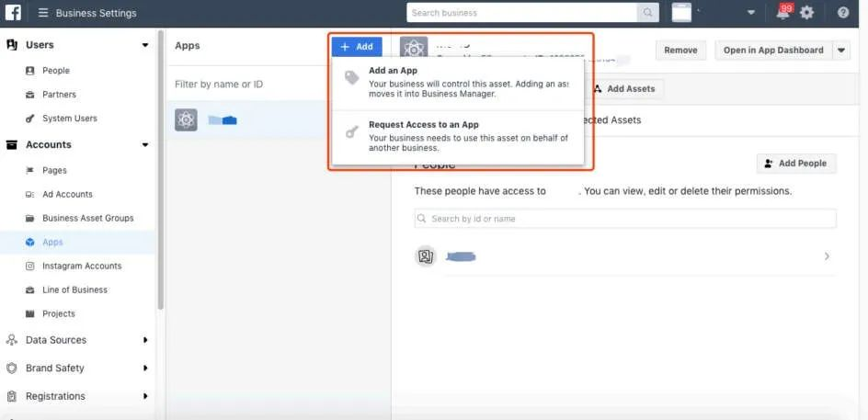Expand the Data Sources section arrow
The image size is (868, 420).
145,340
